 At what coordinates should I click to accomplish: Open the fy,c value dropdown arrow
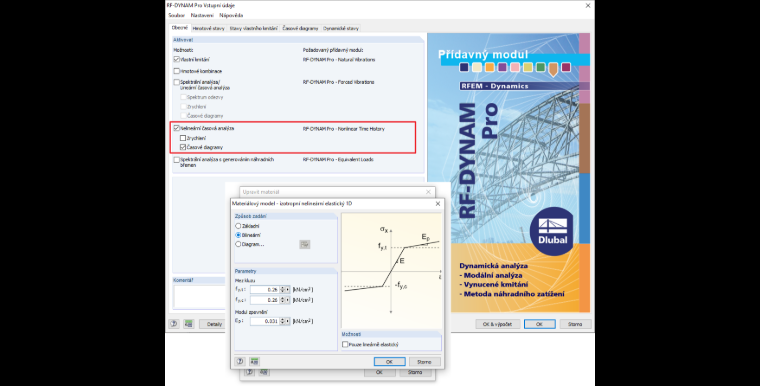tap(288, 300)
